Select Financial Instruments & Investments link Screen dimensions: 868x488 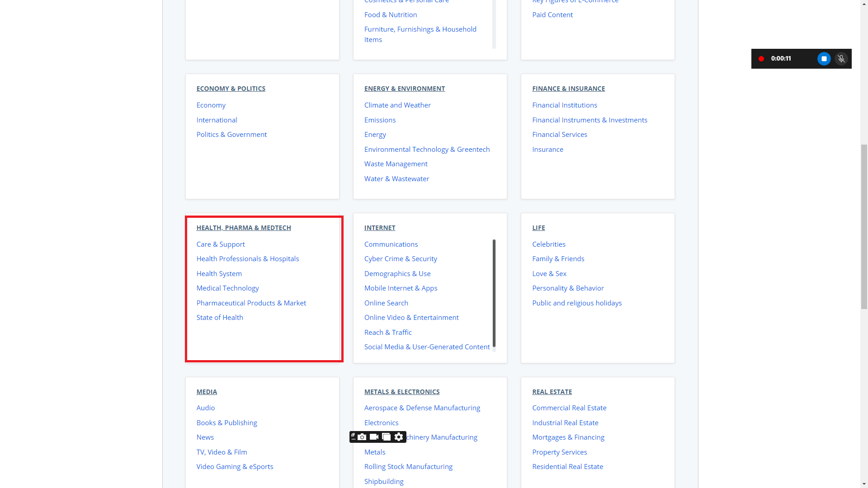(x=589, y=120)
